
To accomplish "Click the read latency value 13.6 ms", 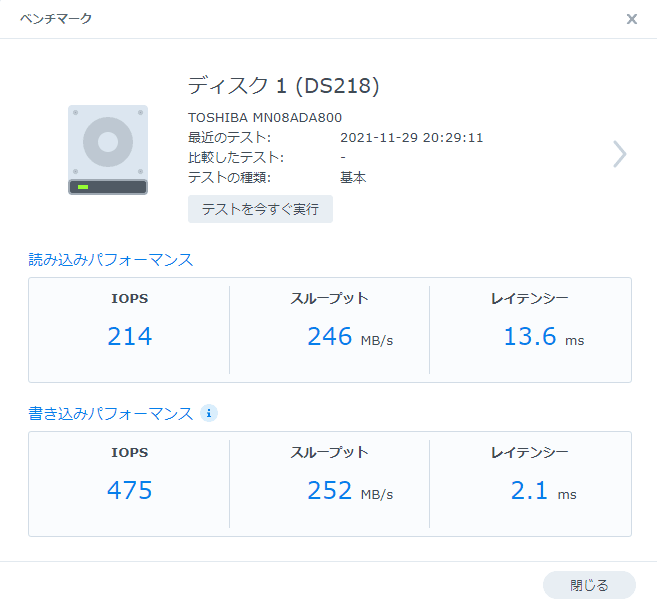I will click(542, 338).
